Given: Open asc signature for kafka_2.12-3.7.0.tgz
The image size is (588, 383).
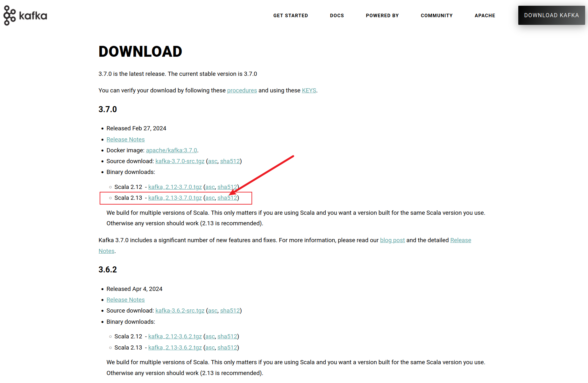Looking at the screenshot, I should (210, 187).
